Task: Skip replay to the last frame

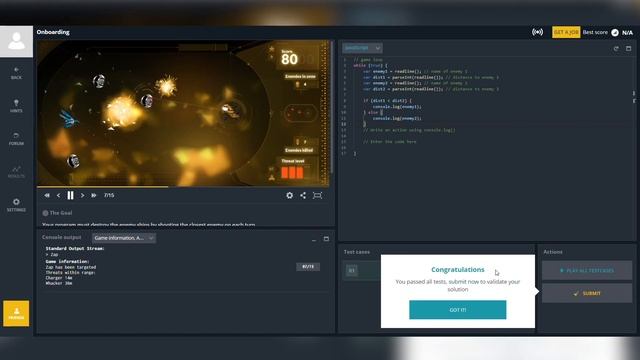Action: point(94,196)
